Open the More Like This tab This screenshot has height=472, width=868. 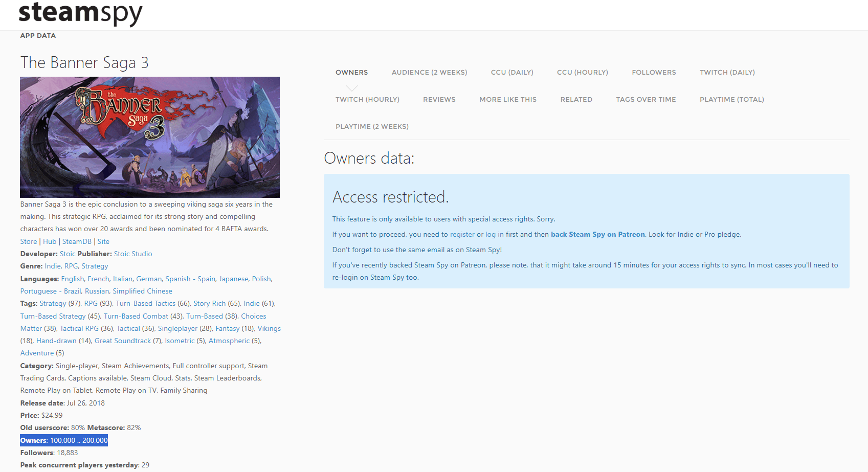(507, 100)
